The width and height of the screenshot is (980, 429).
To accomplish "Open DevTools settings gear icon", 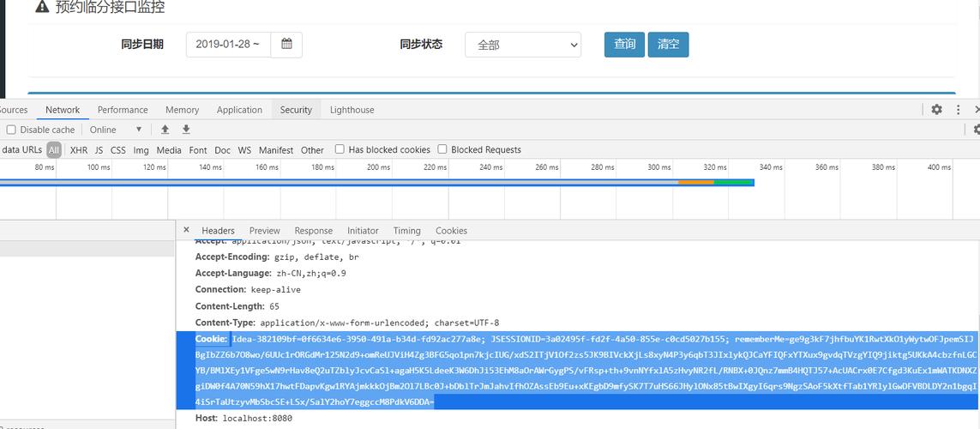I will click(x=936, y=110).
